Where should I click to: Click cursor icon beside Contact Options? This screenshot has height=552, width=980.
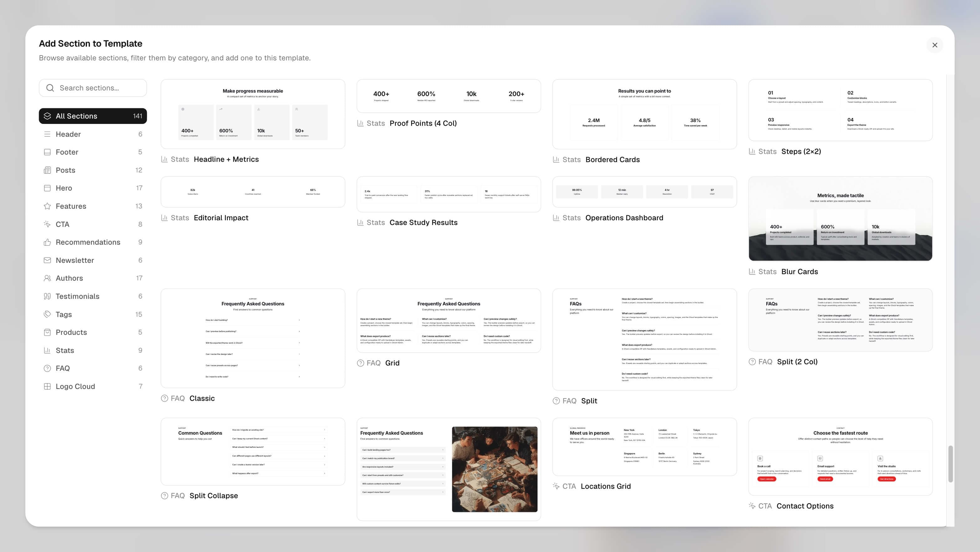[752, 506]
